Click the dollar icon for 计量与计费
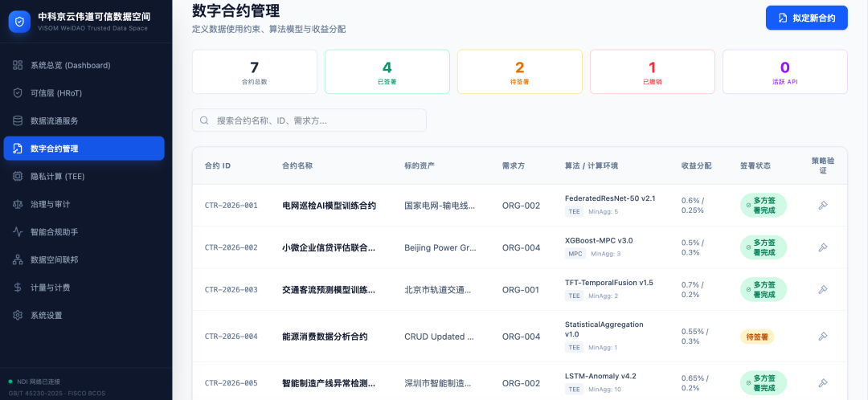The height and width of the screenshot is (400, 868). click(x=18, y=287)
